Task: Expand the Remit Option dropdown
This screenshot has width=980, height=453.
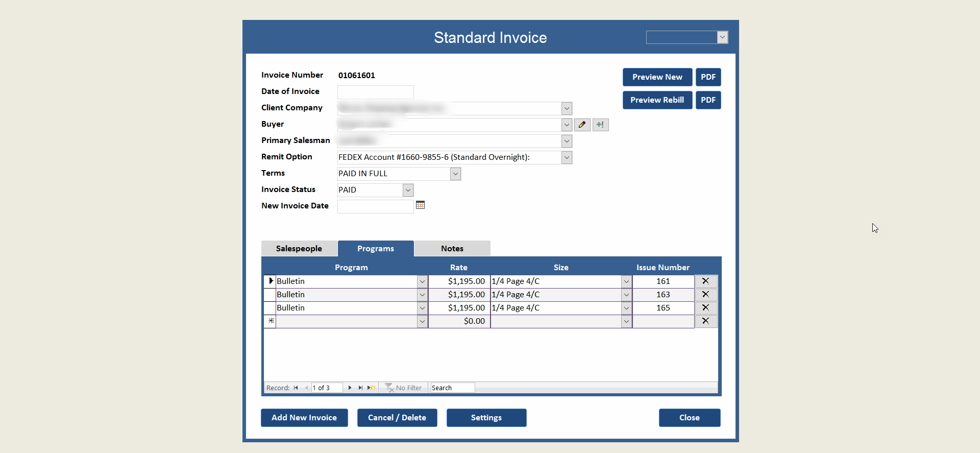Action: tap(567, 157)
